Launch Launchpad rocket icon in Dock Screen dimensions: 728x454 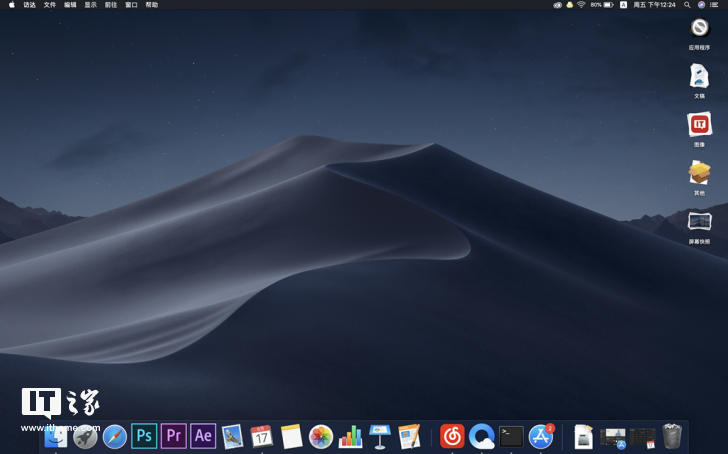[85, 437]
